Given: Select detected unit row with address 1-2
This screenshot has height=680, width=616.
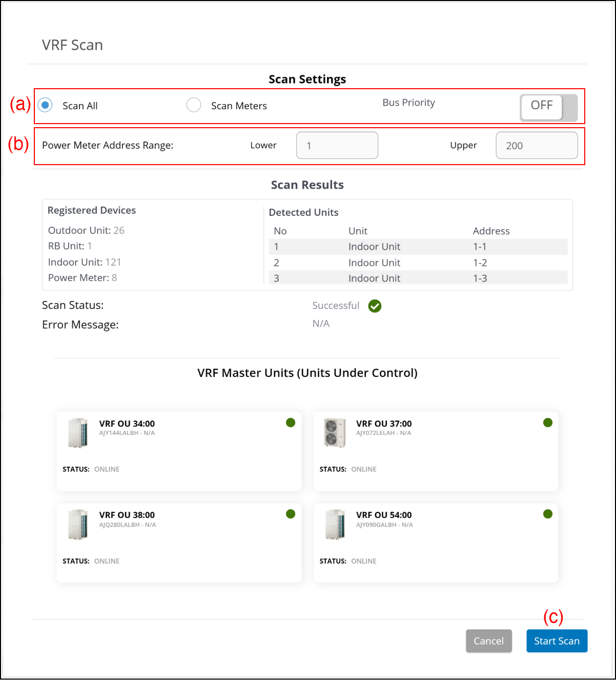Looking at the screenshot, I should click(418, 263).
